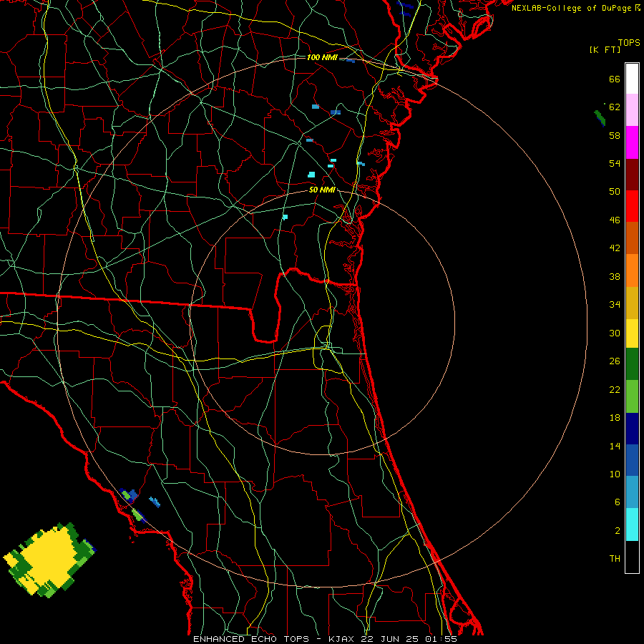Click the bright red 50 K FT swatch
This screenshot has height=644, width=644.
(x=632, y=206)
